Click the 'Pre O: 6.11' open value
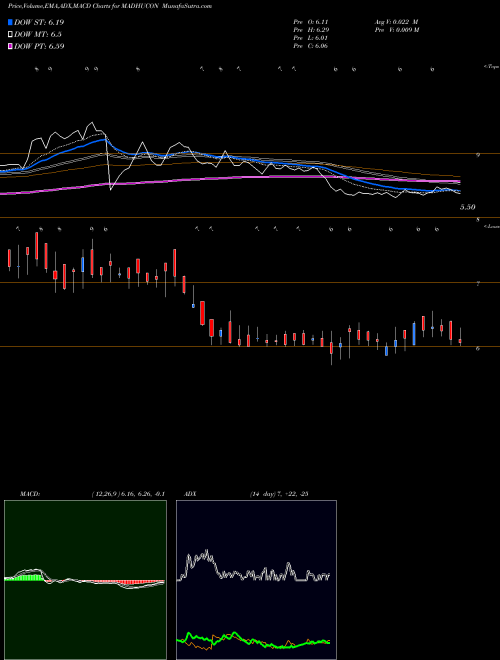 point(311,22)
